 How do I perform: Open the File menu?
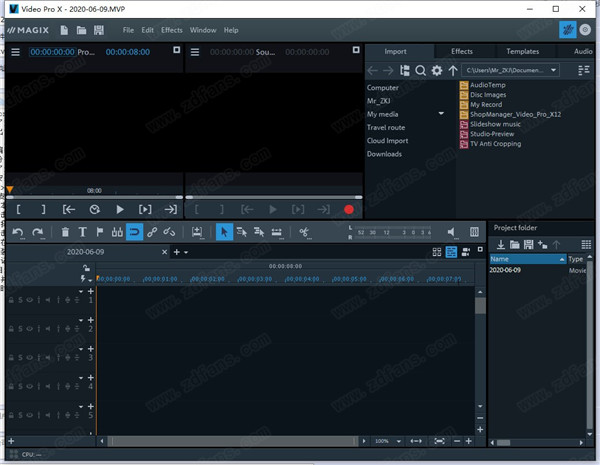click(x=128, y=30)
